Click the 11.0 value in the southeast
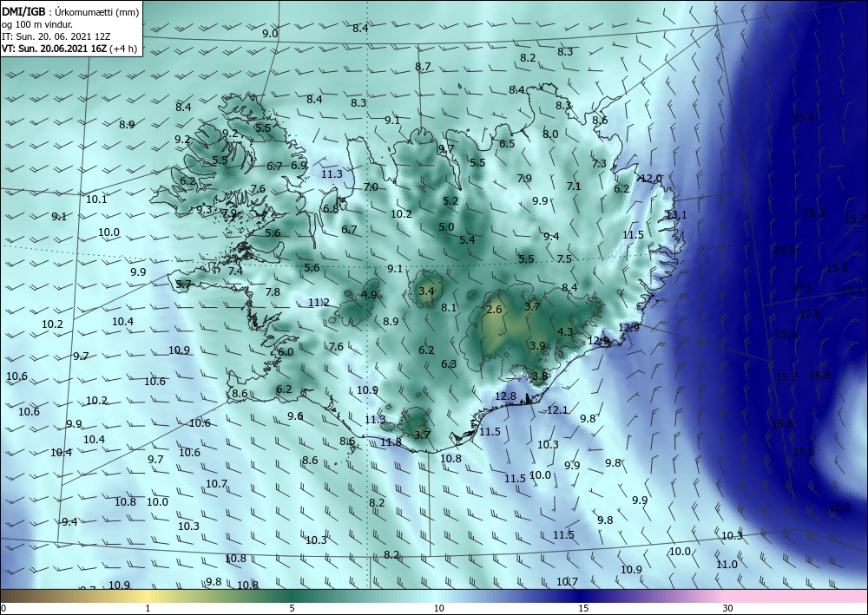Screen dimensions: 868x615 point(727,564)
